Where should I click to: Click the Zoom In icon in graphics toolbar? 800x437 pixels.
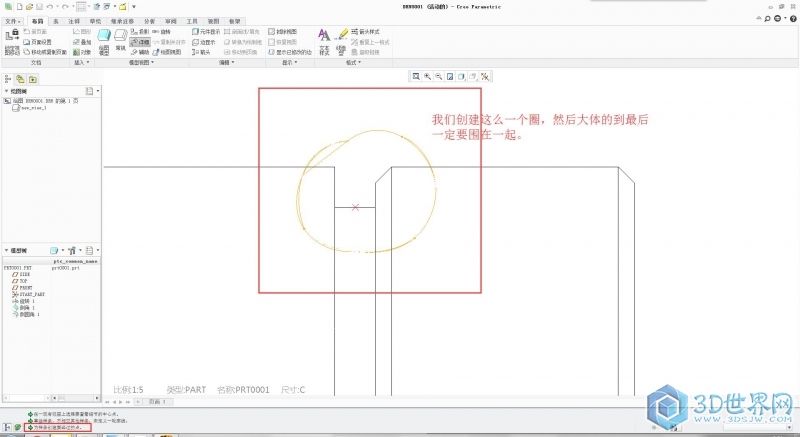point(427,76)
